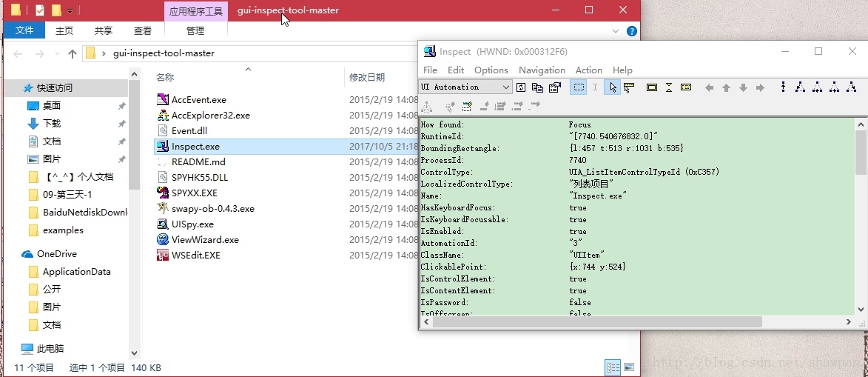The image size is (868, 377).
Task: Go up one folder level in Explorer
Action: (72, 54)
